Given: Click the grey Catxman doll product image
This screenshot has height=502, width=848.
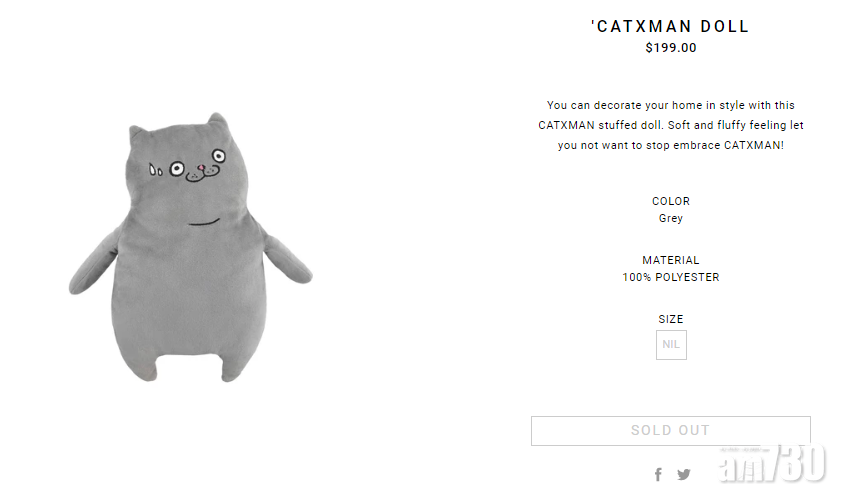Looking at the screenshot, I should pyautogui.click(x=190, y=248).
